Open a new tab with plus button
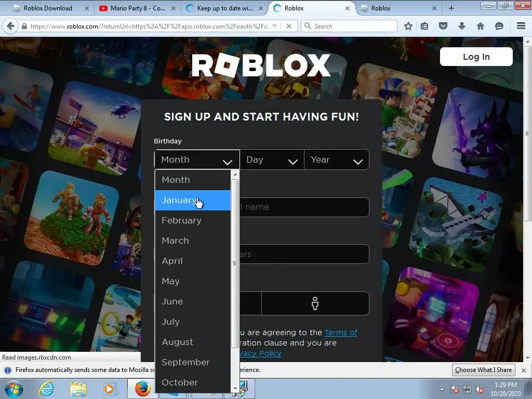This screenshot has width=532, height=399. click(451, 8)
